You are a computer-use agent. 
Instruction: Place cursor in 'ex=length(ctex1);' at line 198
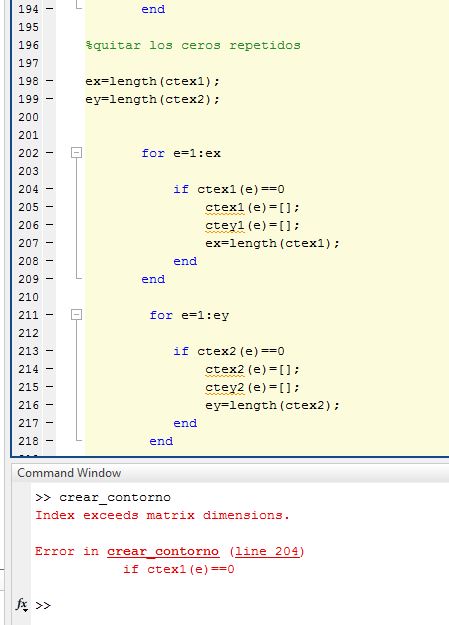pyautogui.click(x=152, y=81)
